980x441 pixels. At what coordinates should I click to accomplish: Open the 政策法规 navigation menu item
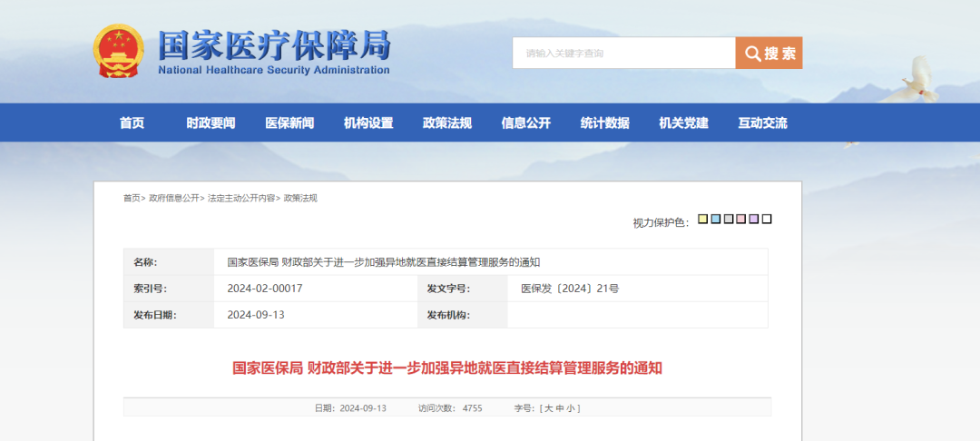coord(446,123)
